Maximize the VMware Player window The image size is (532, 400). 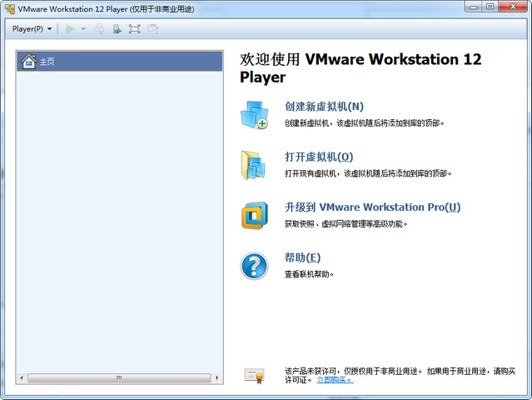click(490, 7)
